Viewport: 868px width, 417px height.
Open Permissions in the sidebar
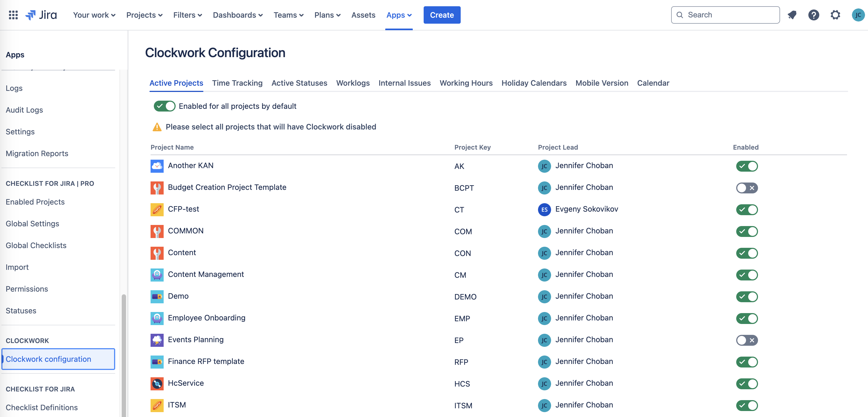27,289
